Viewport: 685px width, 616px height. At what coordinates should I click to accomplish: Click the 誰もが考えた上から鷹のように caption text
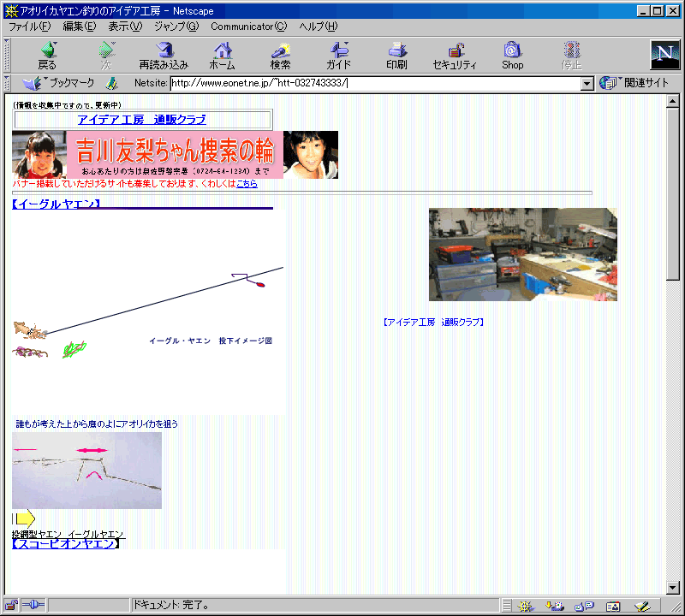coord(97,423)
